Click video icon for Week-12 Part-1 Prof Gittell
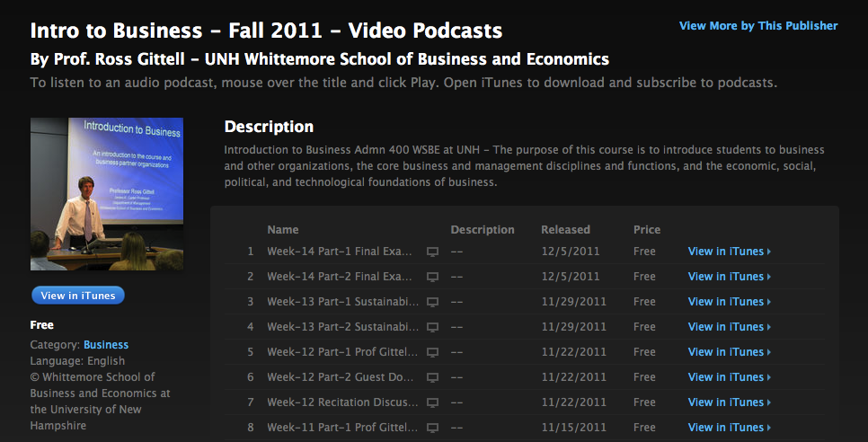 point(432,352)
